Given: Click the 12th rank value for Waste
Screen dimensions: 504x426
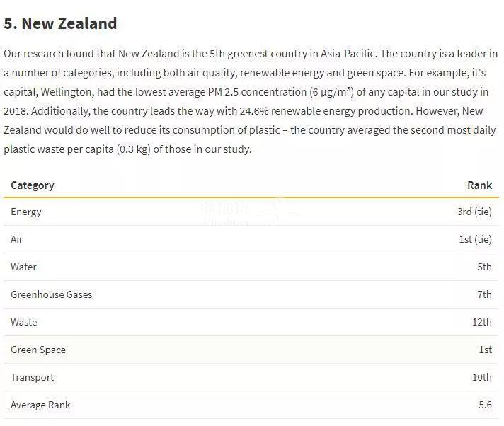Looking at the screenshot, I should [x=482, y=322].
